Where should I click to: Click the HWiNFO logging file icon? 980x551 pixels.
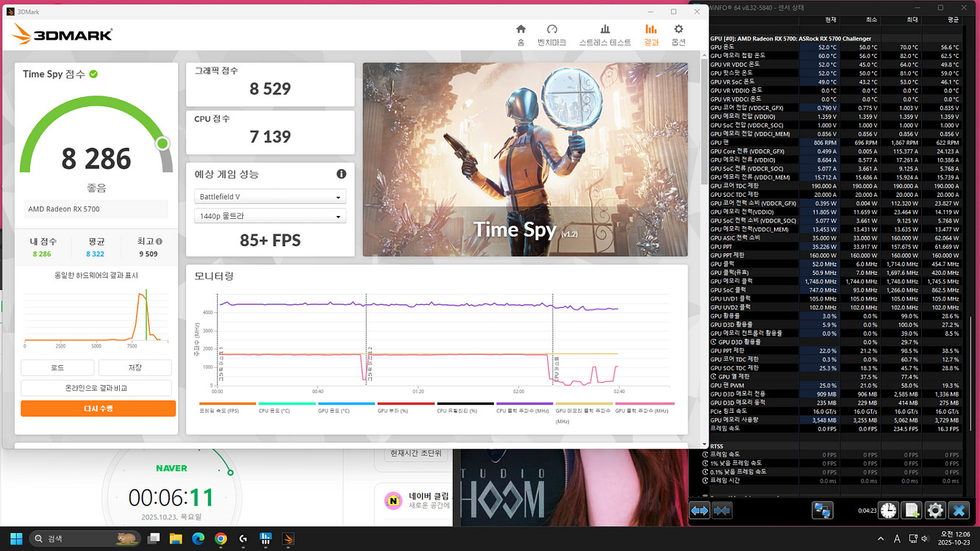pyautogui.click(x=912, y=510)
